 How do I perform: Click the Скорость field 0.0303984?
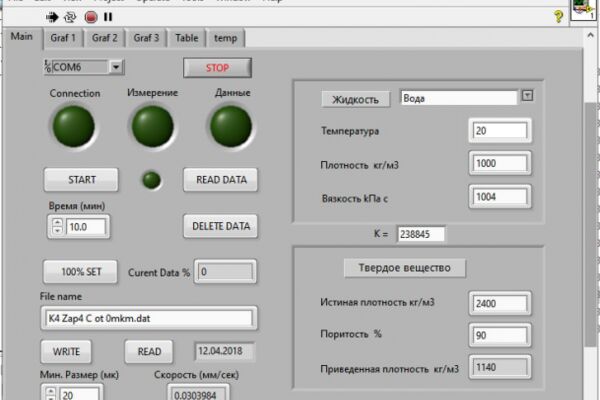click(x=198, y=394)
